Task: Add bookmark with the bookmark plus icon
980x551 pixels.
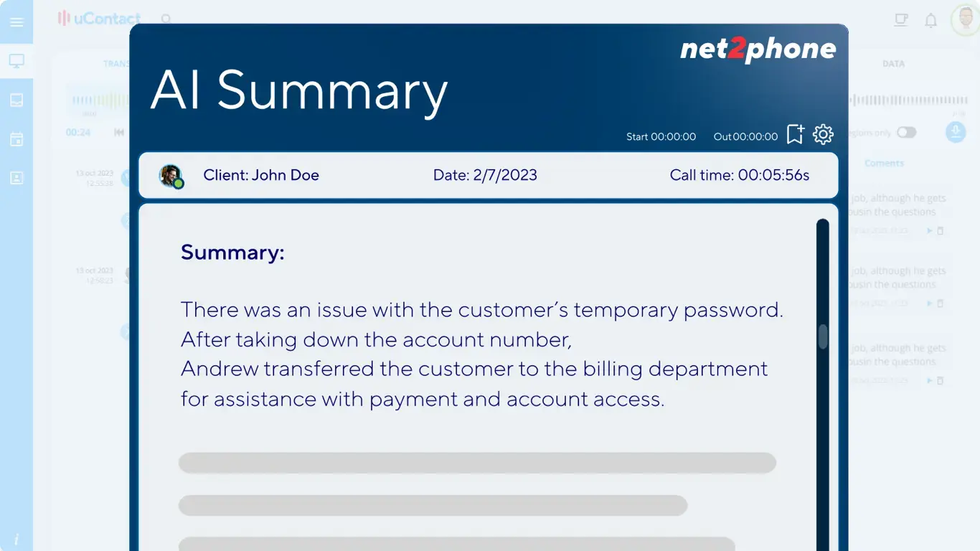Action: [x=795, y=134]
